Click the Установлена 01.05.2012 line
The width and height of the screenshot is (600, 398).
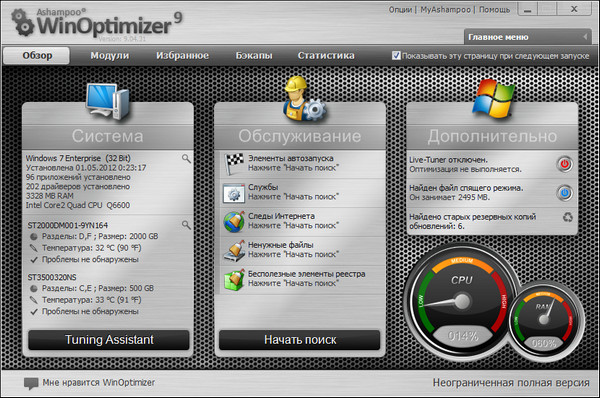[x=86, y=168]
